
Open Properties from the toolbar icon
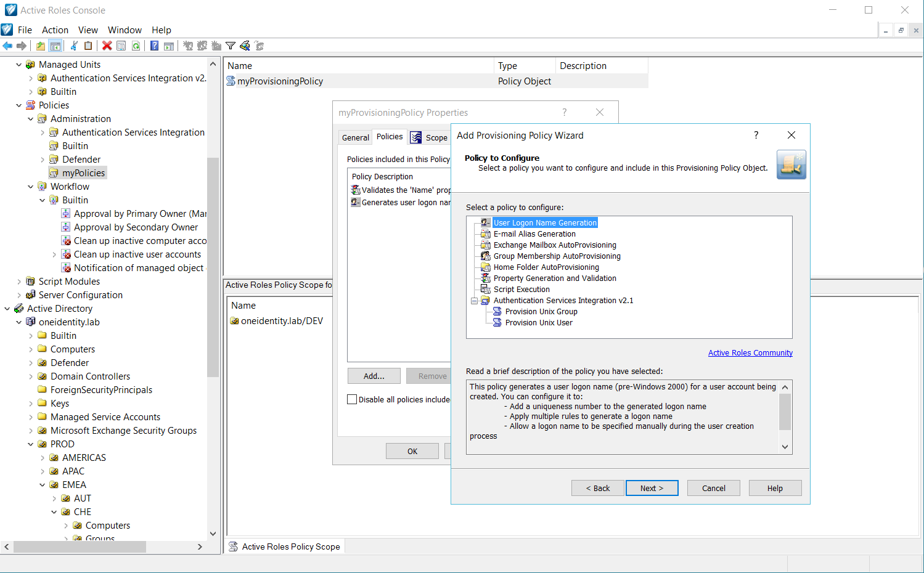tap(121, 46)
